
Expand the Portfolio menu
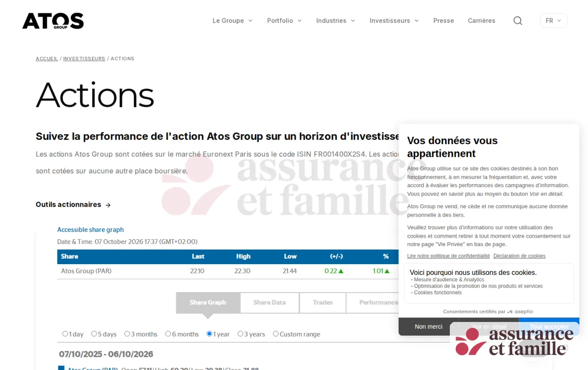coord(285,21)
